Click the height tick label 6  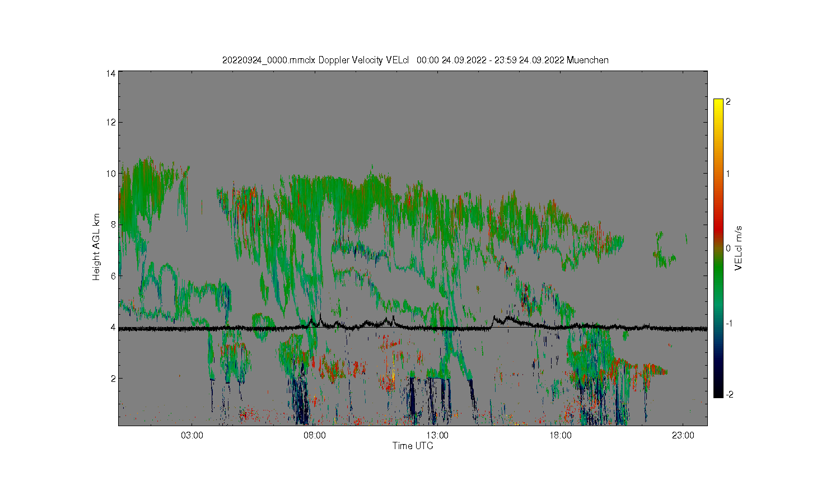(113, 276)
